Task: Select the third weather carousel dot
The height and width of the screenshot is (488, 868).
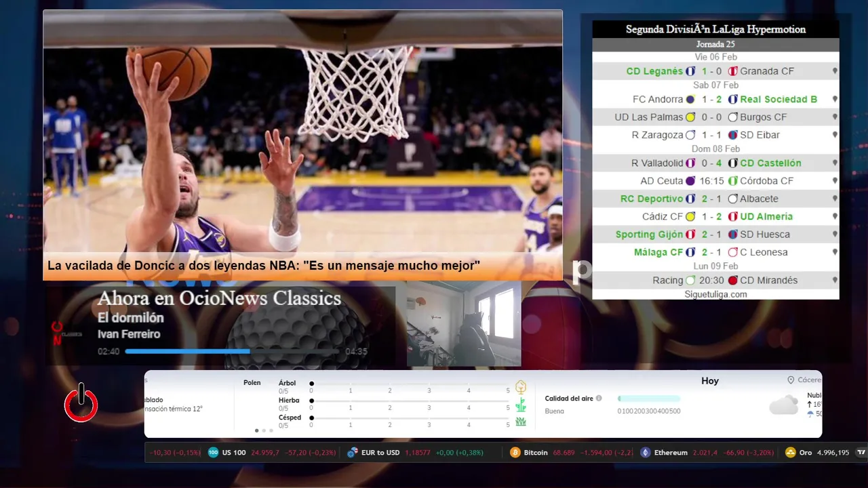Action: coord(271,430)
